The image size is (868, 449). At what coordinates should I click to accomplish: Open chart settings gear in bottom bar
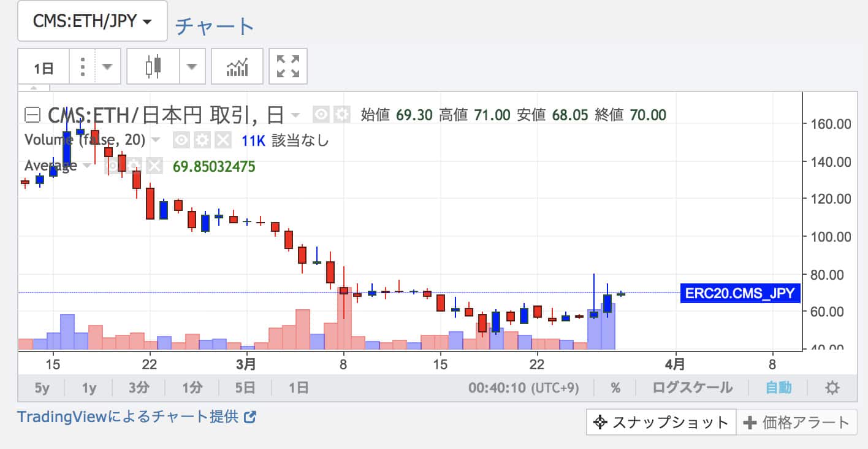pos(832,388)
